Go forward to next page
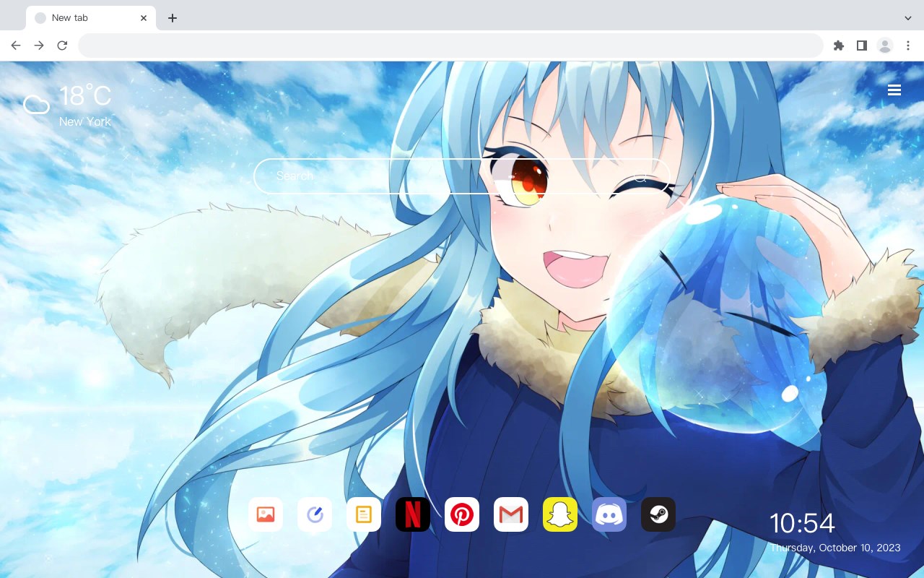The image size is (924, 578). pos(39,46)
